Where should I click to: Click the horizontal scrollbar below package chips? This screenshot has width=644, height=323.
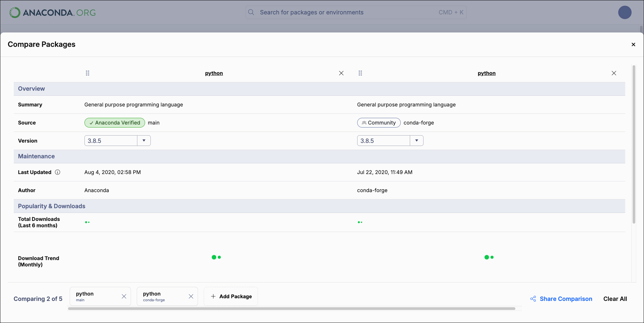292,309
